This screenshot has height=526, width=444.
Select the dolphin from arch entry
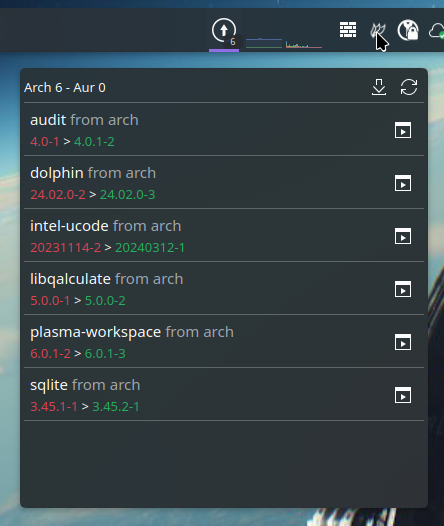point(224,182)
